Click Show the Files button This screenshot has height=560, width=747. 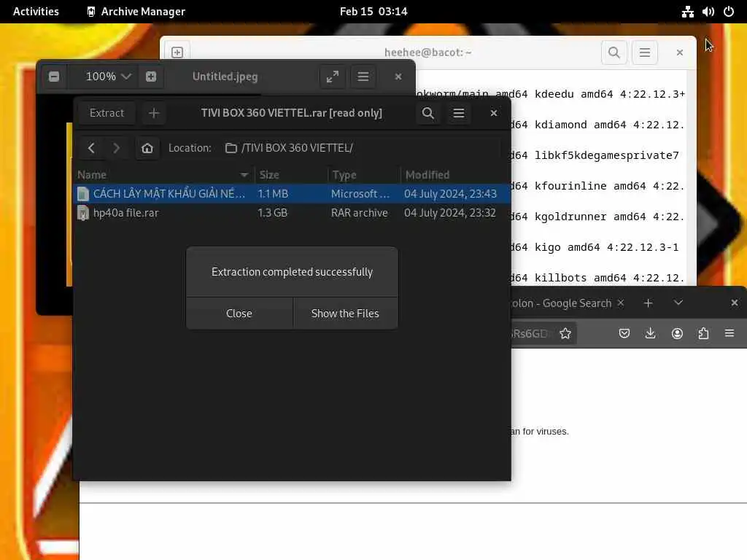pyautogui.click(x=345, y=314)
